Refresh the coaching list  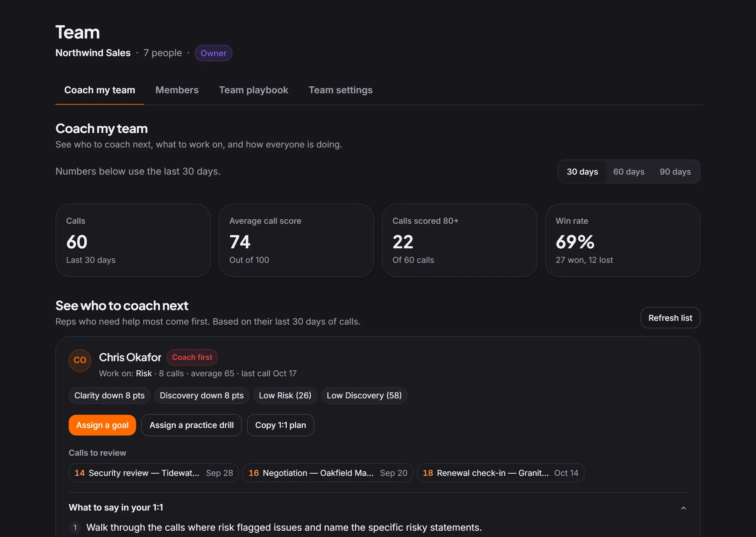tap(670, 317)
